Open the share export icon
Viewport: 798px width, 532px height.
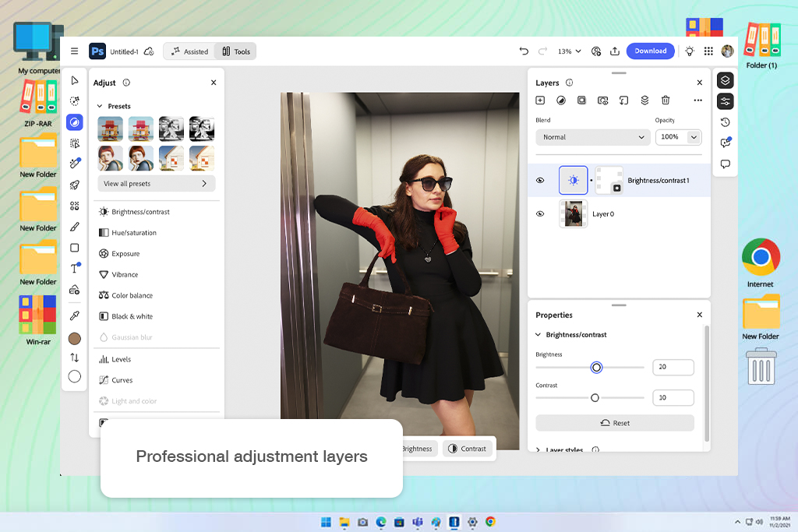615,51
